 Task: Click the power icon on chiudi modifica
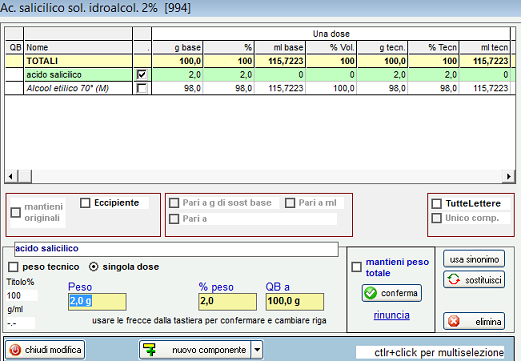tap(15, 350)
